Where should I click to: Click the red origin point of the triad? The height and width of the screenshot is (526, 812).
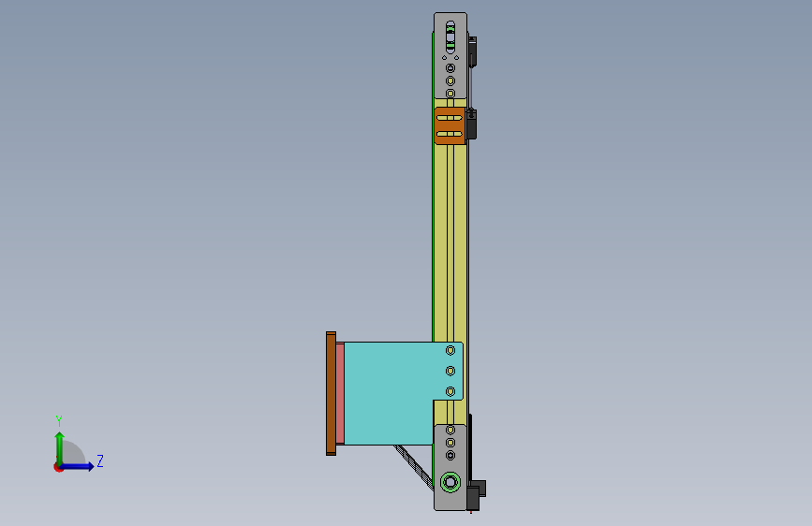pos(58,467)
